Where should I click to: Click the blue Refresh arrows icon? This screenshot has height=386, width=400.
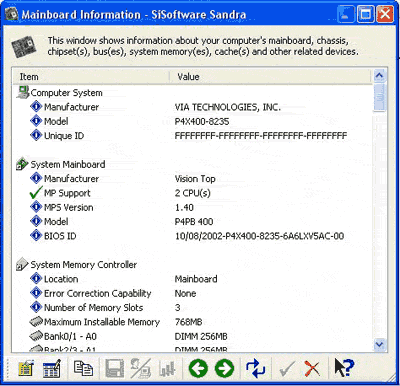click(x=255, y=368)
